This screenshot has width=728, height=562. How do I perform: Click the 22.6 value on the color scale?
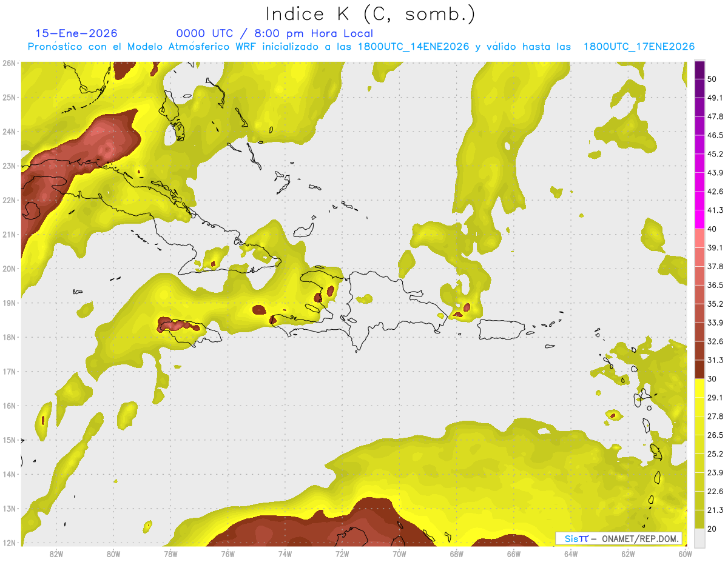pos(715,491)
